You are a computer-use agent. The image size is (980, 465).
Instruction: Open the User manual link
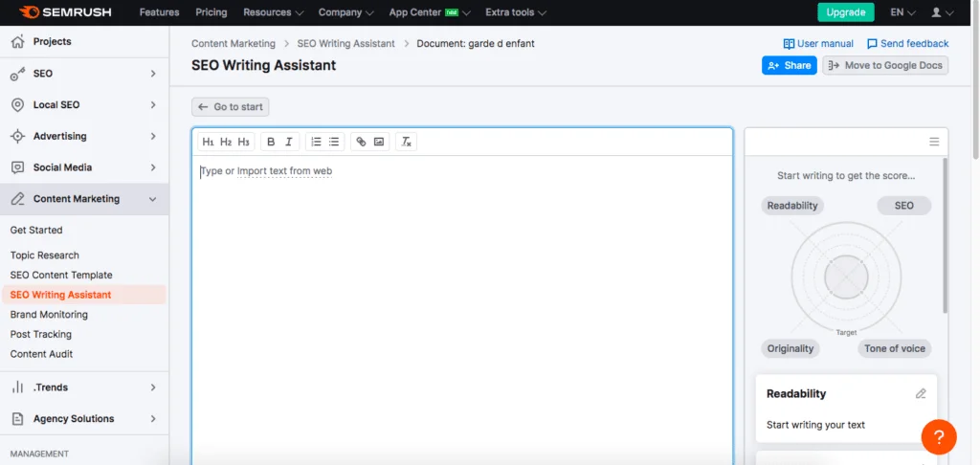tap(818, 44)
